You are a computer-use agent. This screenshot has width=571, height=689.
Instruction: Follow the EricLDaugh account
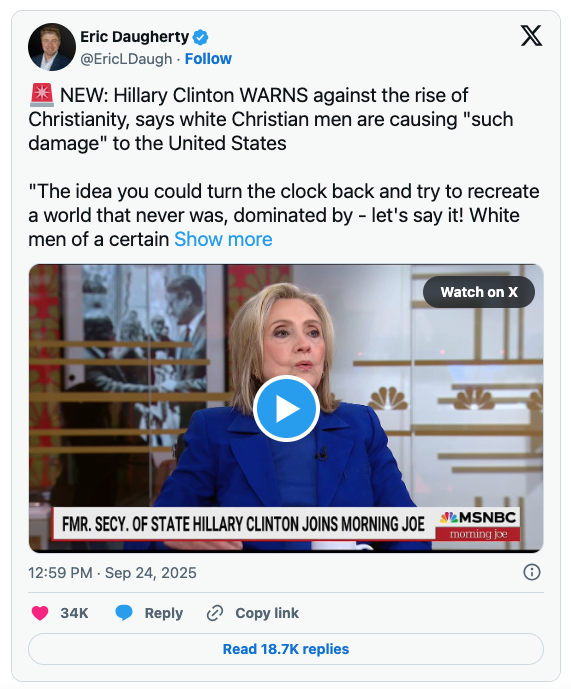[208, 58]
